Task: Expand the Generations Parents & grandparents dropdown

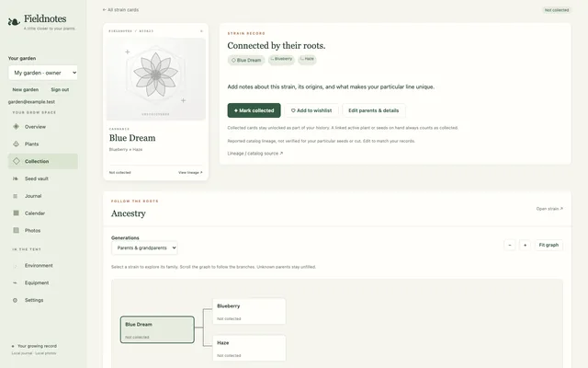Action: click(144, 247)
